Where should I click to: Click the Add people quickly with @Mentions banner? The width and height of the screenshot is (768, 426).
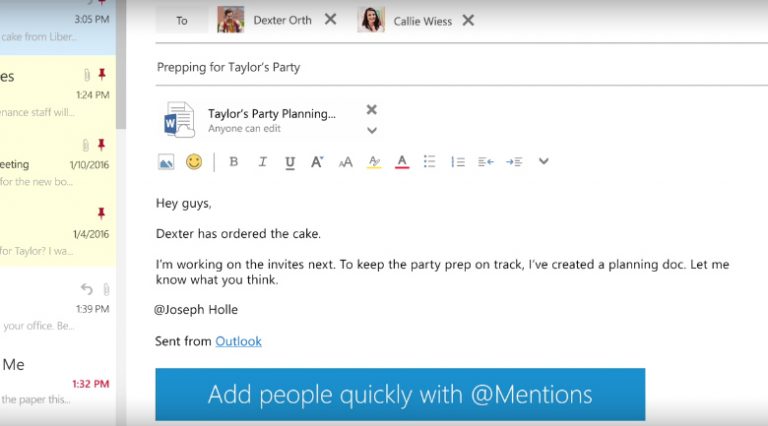click(x=400, y=394)
